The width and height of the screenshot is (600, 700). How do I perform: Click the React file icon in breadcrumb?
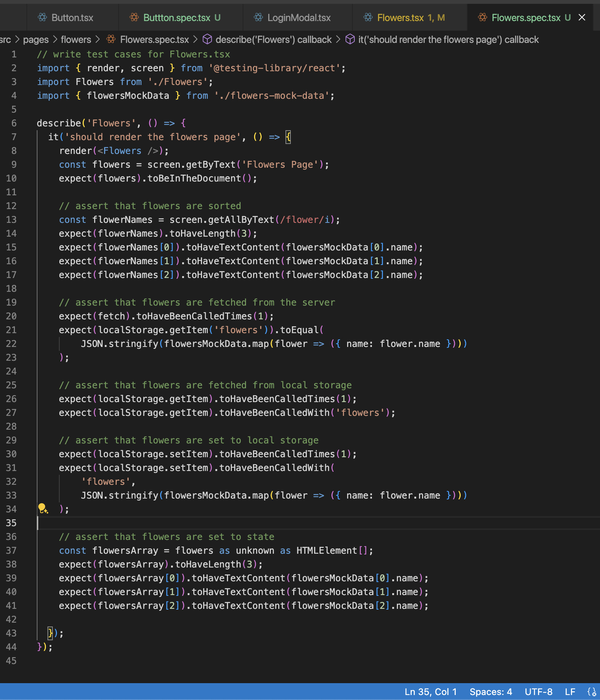(111, 39)
